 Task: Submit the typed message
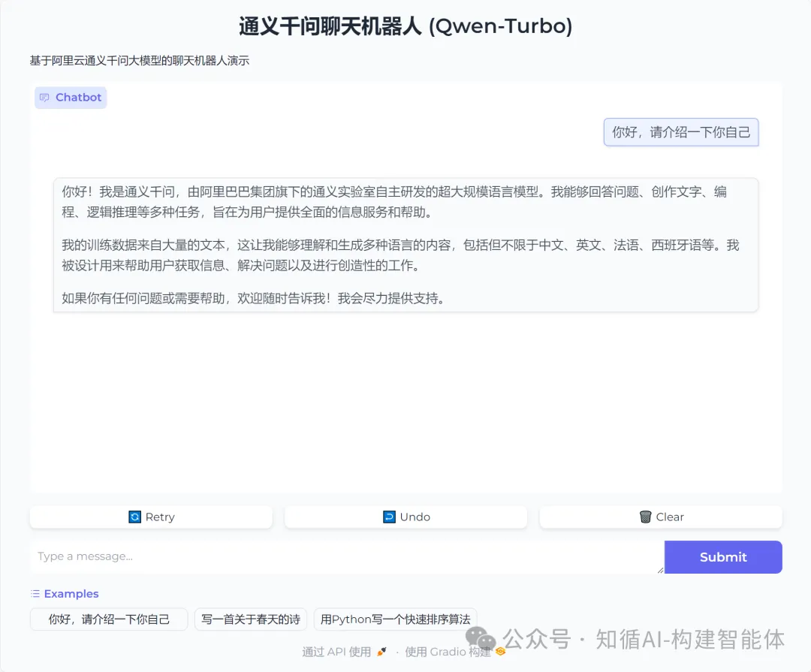point(723,557)
